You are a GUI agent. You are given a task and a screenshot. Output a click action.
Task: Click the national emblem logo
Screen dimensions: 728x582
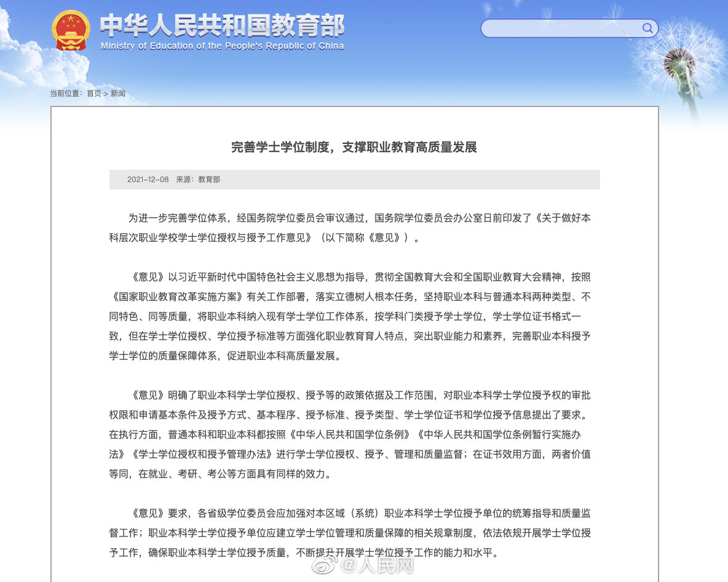coord(71,30)
